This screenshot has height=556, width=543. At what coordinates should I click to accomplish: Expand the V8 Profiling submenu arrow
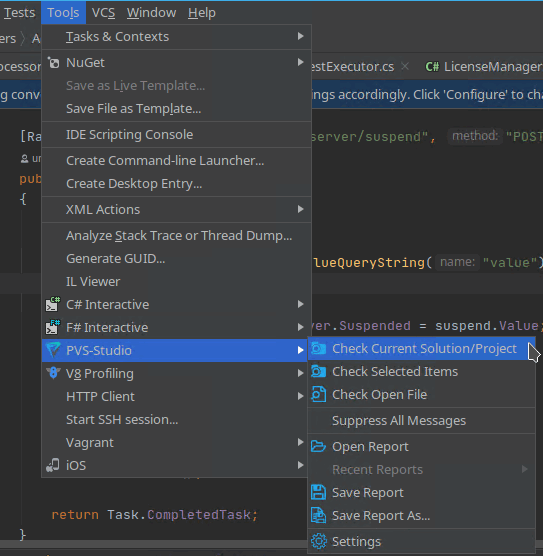(300, 373)
